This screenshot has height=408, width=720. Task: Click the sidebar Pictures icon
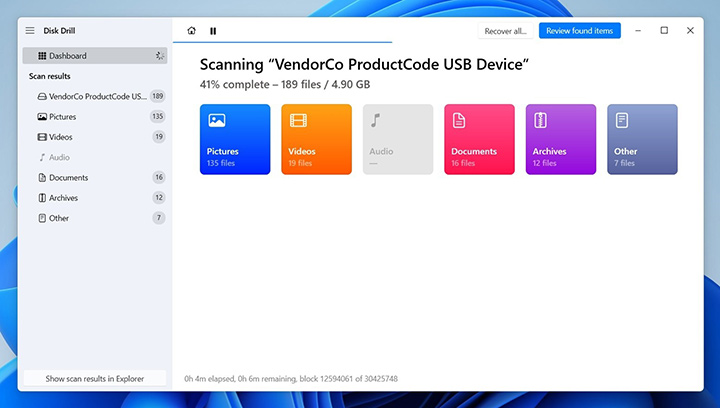42,117
